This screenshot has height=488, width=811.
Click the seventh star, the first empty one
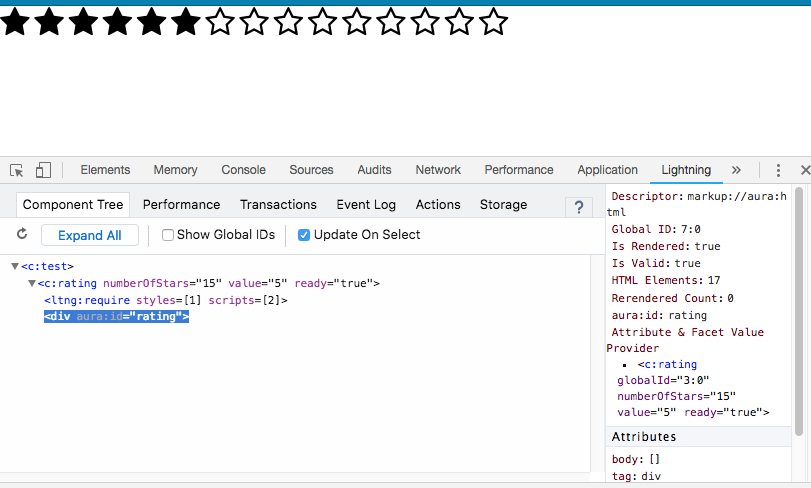point(220,22)
